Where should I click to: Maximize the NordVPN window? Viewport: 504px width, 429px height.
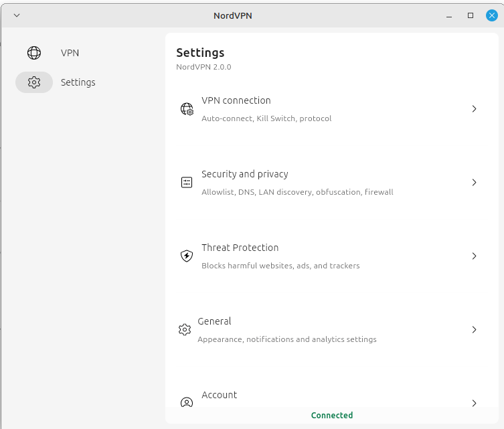coord(471,15)
